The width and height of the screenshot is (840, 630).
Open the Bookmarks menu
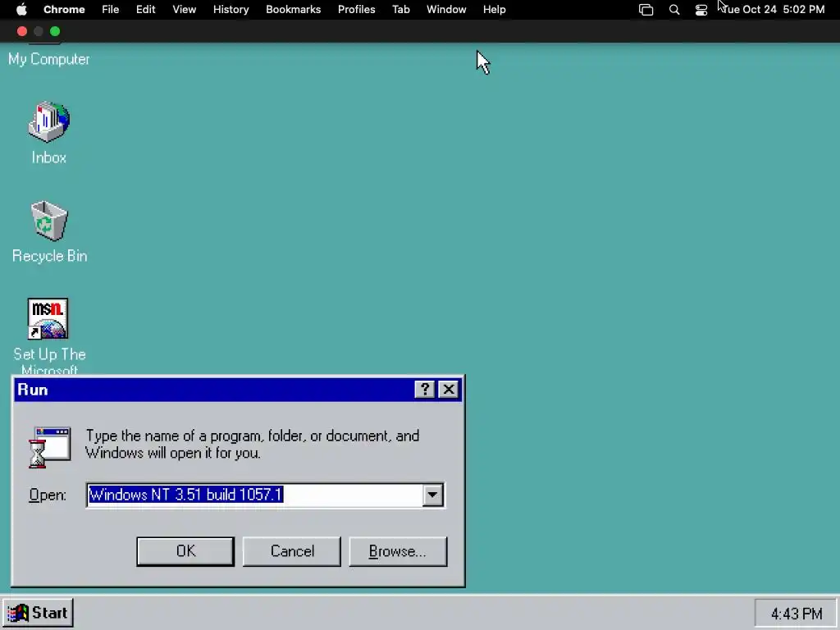[x=293, y=10]
